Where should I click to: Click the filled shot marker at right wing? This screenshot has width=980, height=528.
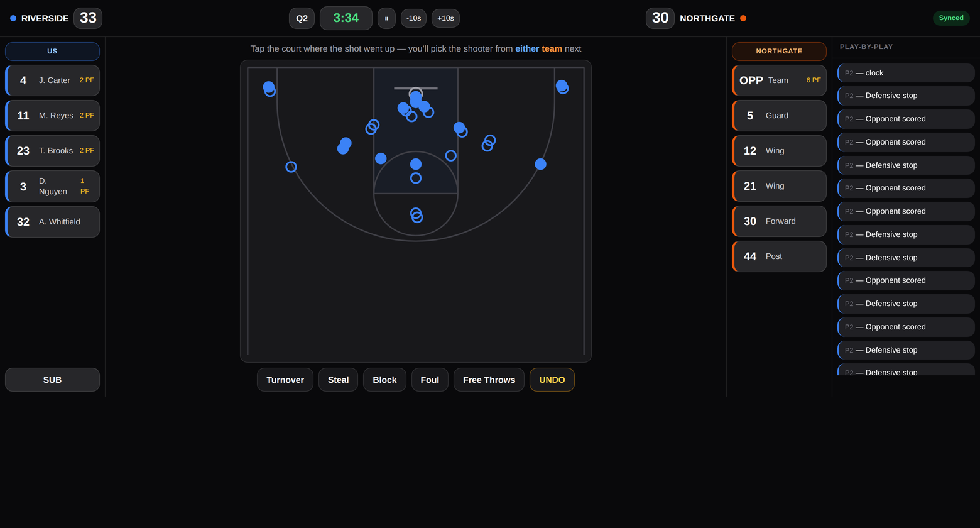[x=540, y=164]
